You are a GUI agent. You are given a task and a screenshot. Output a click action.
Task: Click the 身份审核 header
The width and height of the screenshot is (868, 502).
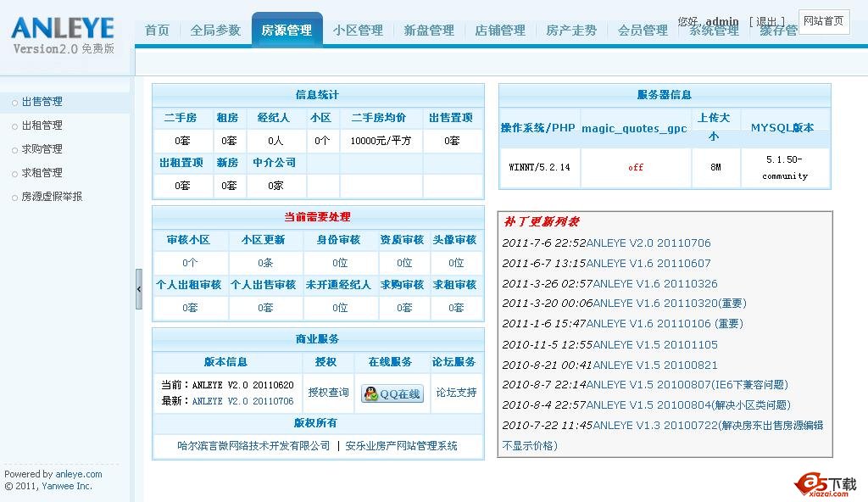click(338, 240)
